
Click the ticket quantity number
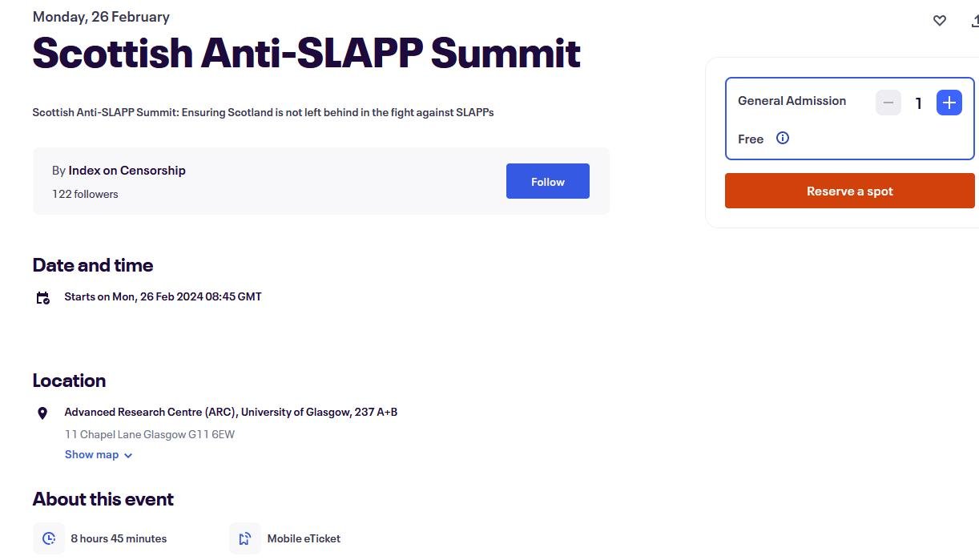click(918, 103)
